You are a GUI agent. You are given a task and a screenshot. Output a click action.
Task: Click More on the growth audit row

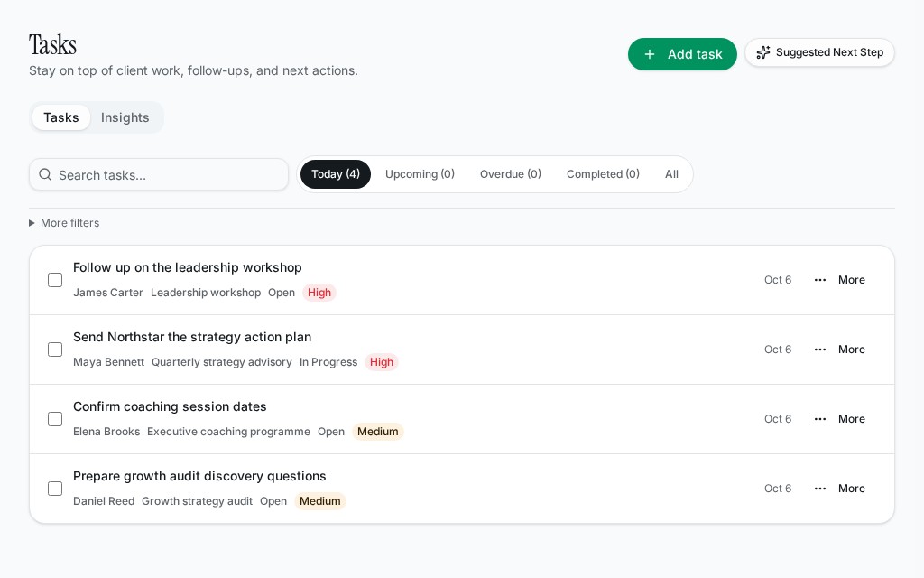tap(852, 489)
